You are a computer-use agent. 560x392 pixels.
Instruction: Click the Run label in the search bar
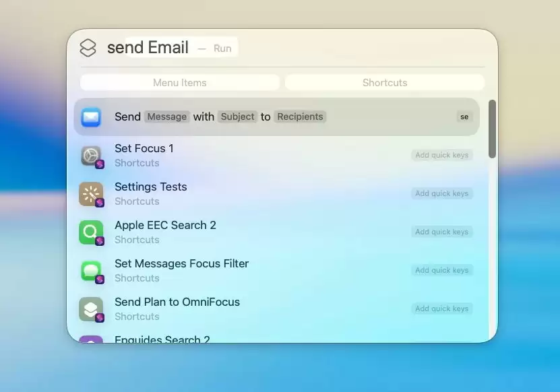tap(222, 47)
